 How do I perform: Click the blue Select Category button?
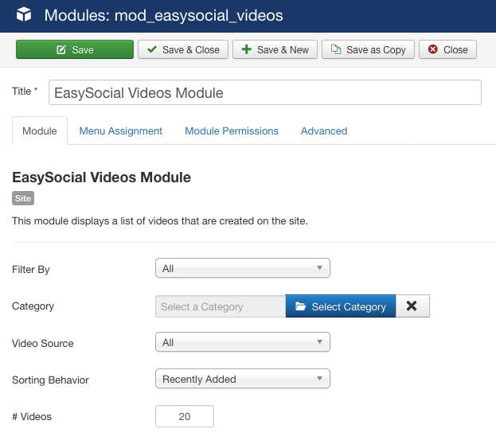(341, 306)
